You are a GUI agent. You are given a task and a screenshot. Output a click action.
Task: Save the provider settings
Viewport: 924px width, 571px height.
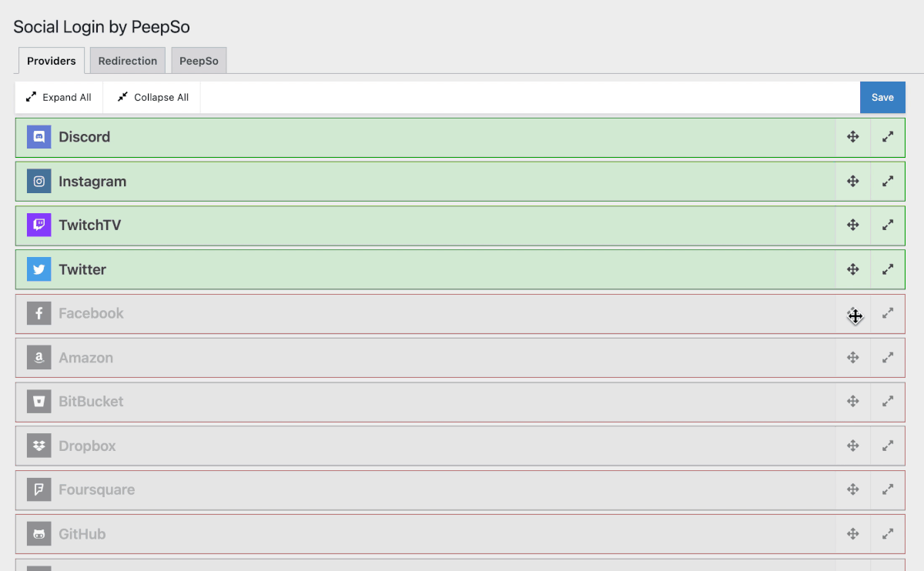[x=882, y=98]
